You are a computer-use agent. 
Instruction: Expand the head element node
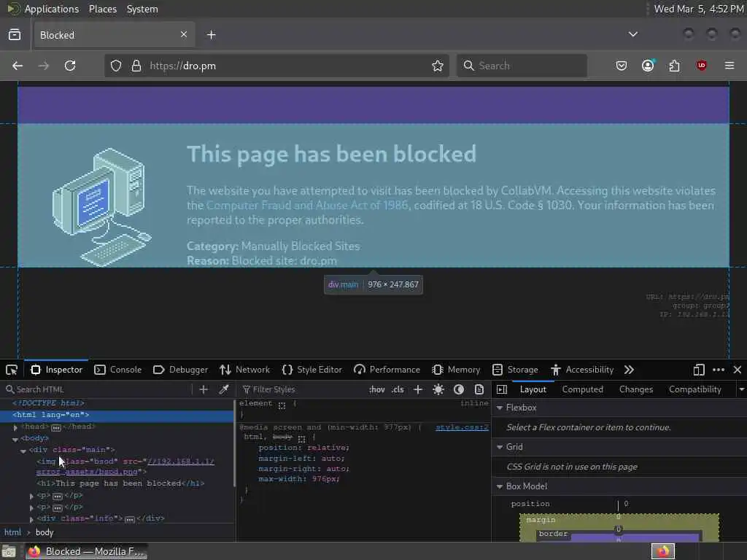coord(15,427)
